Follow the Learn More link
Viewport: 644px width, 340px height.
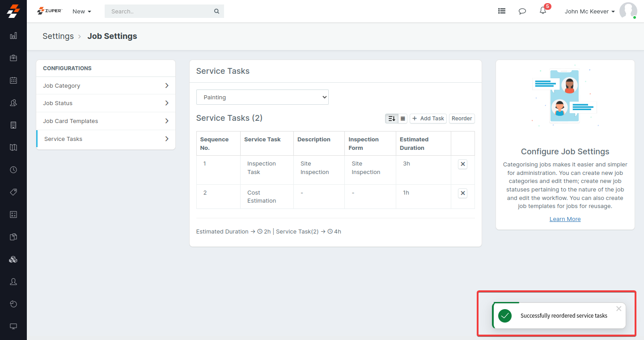(565, 219)
